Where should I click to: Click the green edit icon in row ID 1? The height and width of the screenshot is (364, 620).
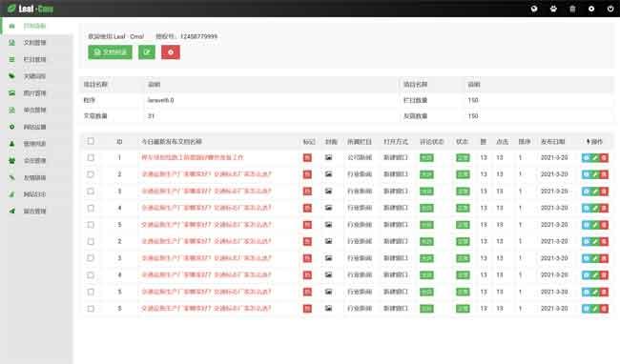tap(595, 157)
